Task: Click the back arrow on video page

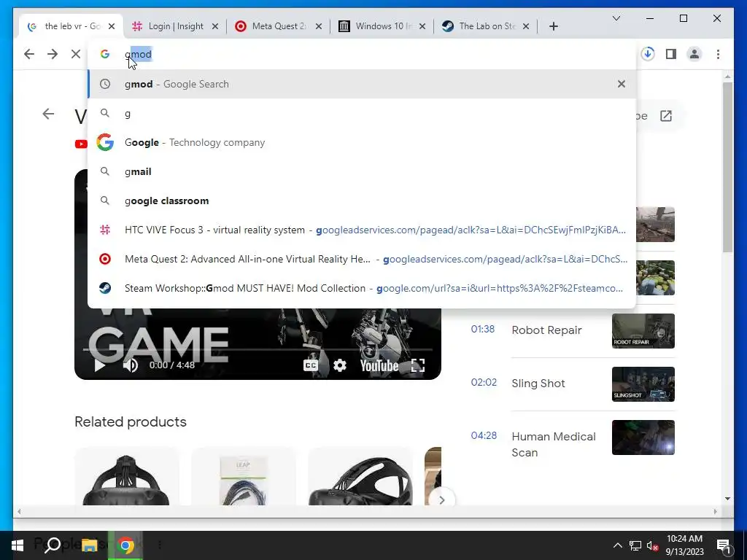Action: [x=48, y=114]
